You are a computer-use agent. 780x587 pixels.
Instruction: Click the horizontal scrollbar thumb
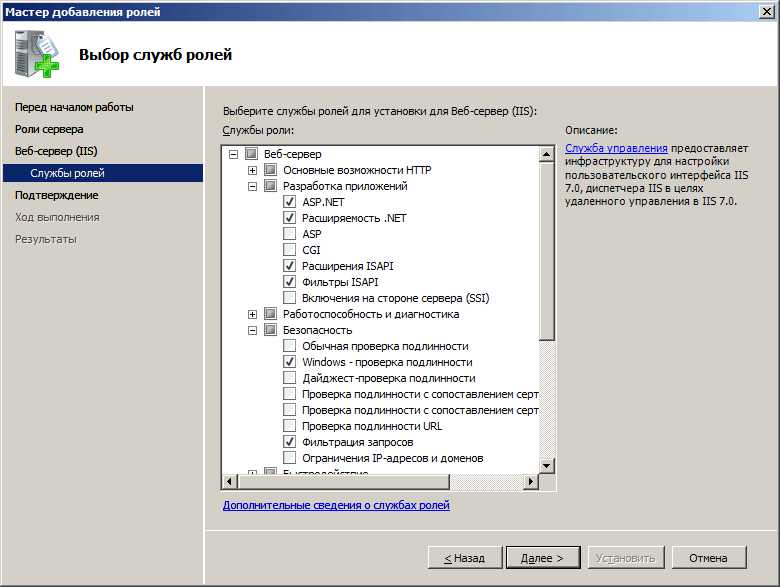[344, 482]
